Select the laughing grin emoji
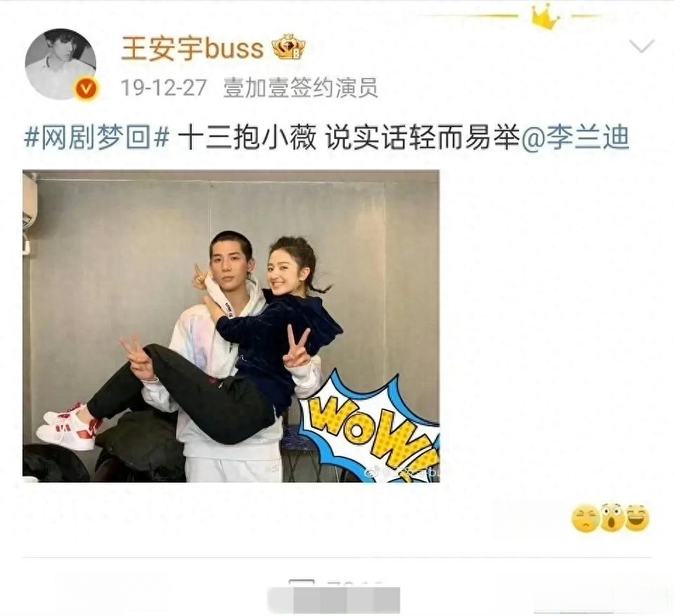This screenshot has width=674, height=616. coord(637,518)
